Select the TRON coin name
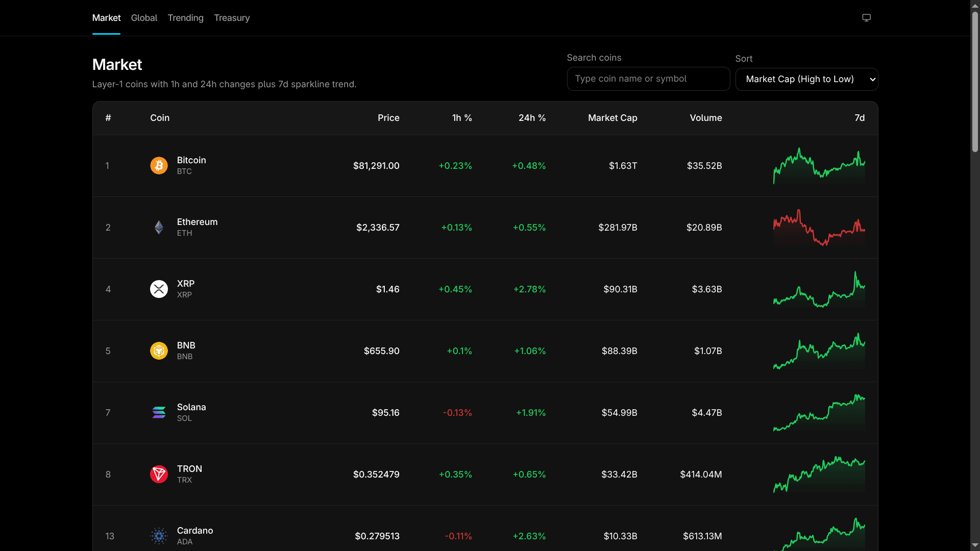This screenshot has width=980, height=551. tap(189, 469)
